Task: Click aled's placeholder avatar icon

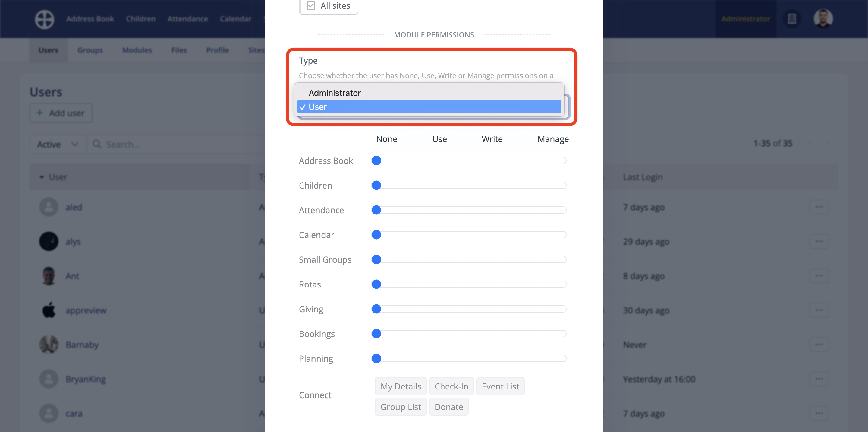Action: [48, 207]
